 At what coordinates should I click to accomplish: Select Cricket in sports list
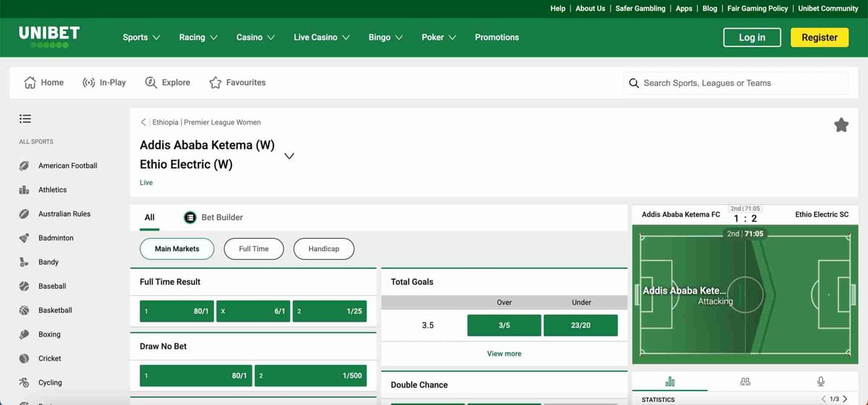pyautogui.click(x=40, y=359)
